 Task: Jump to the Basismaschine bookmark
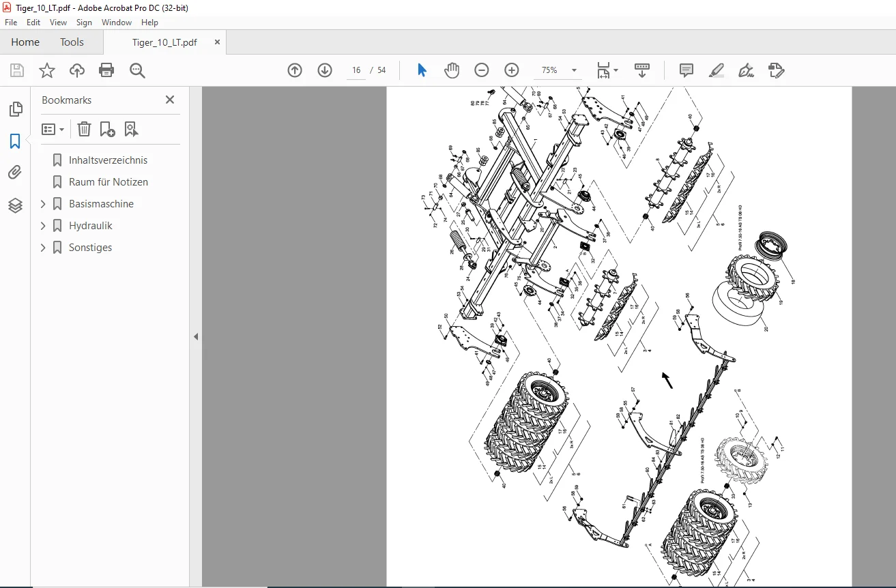[x=101, y=204]
